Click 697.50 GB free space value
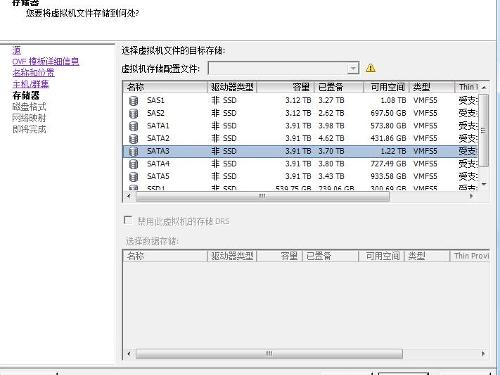This screenshot has width=500, height=375. (388, 113)
